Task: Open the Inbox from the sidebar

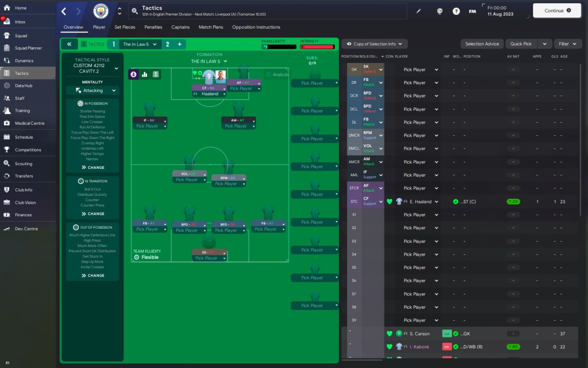Action: click(x=20, y=22)
